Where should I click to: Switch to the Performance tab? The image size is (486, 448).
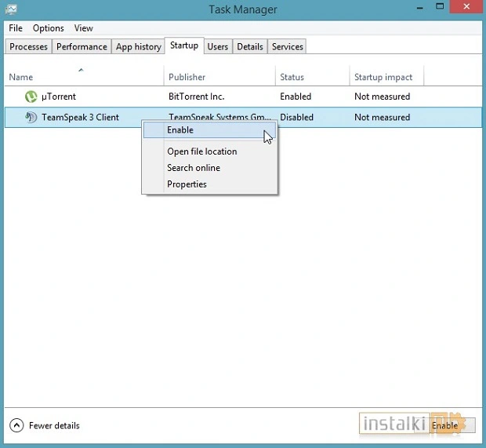(x=82, y=46)
